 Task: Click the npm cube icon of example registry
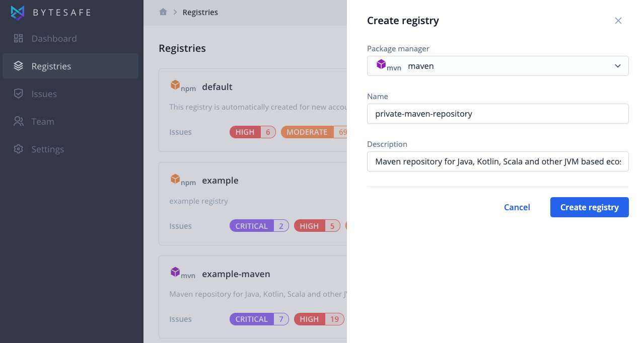[175, 179]
